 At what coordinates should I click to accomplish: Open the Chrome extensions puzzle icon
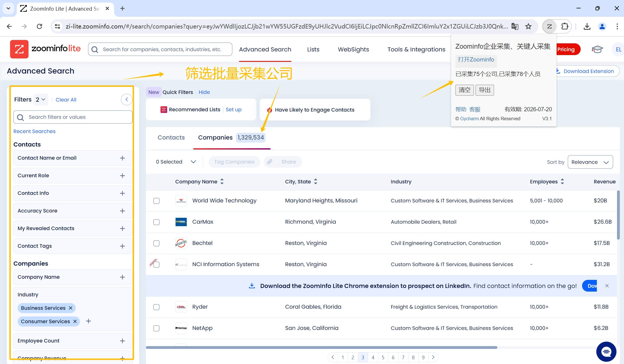point(565,26)
